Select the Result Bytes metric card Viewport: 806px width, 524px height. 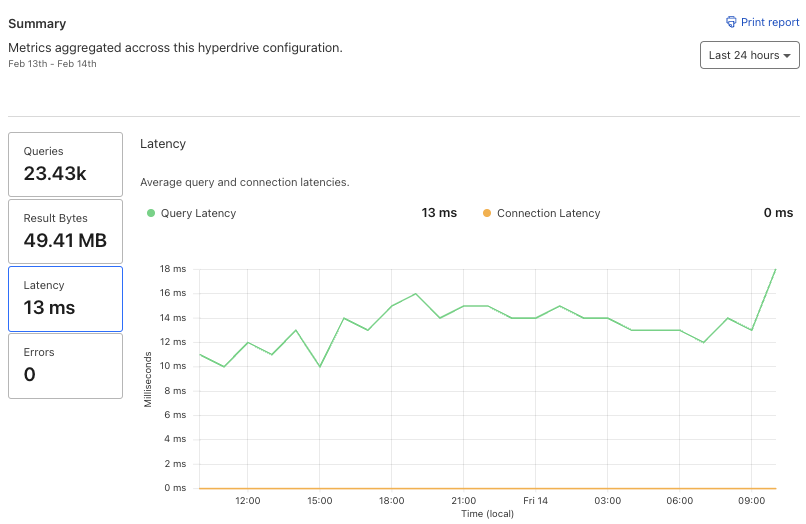click(65, 231)
